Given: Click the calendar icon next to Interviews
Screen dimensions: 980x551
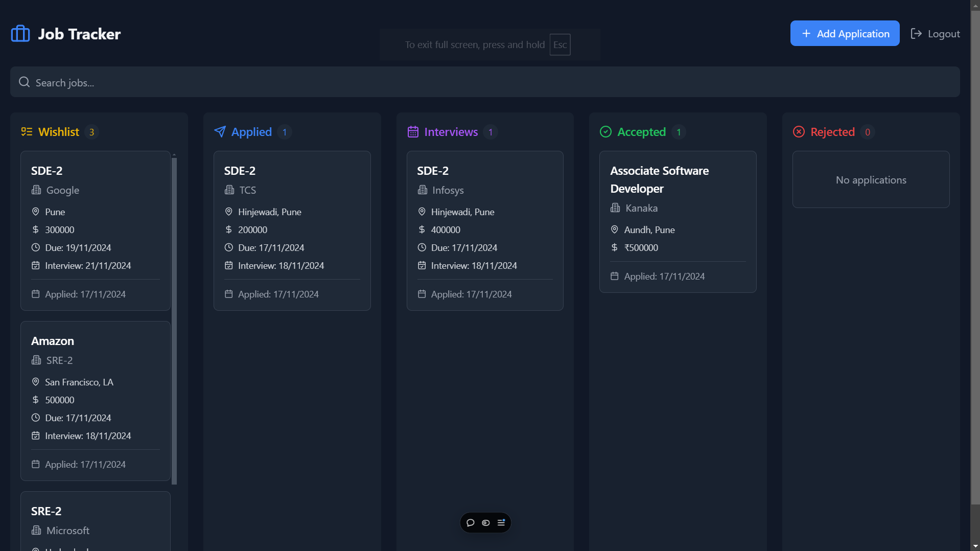Looking at the screenshot, I should pos(412,131).
